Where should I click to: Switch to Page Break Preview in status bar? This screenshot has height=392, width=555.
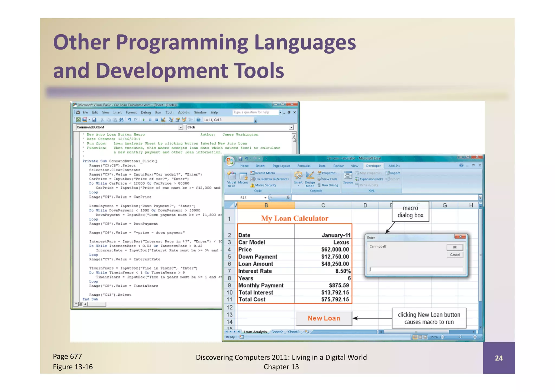point(425,337)
